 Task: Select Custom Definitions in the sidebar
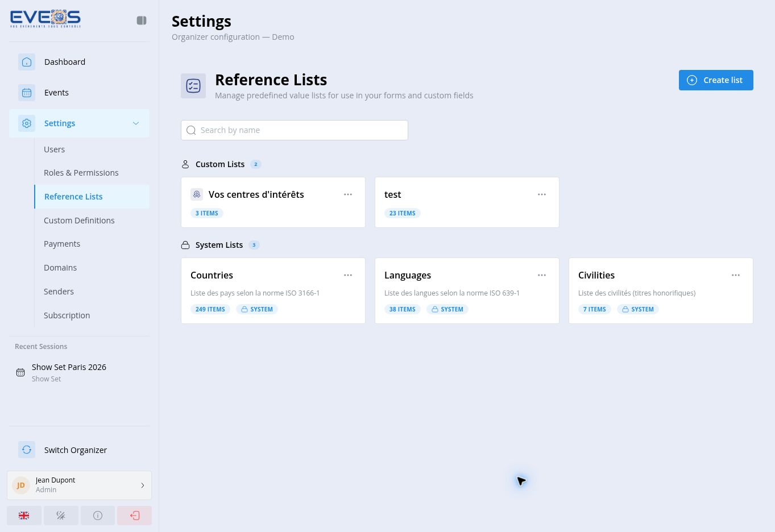[x=92, y=221]
